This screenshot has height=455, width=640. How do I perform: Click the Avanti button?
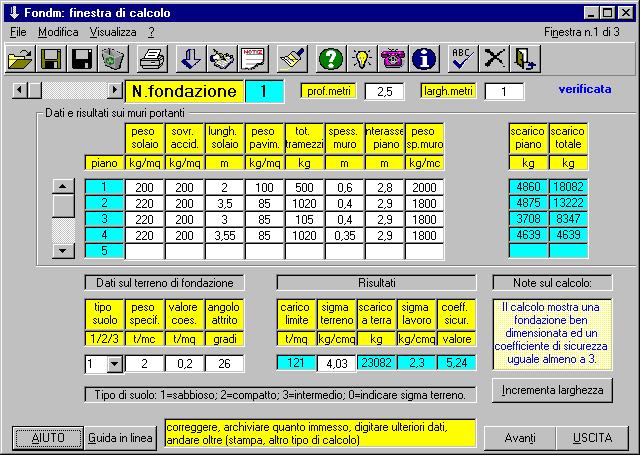click(519, 437)
